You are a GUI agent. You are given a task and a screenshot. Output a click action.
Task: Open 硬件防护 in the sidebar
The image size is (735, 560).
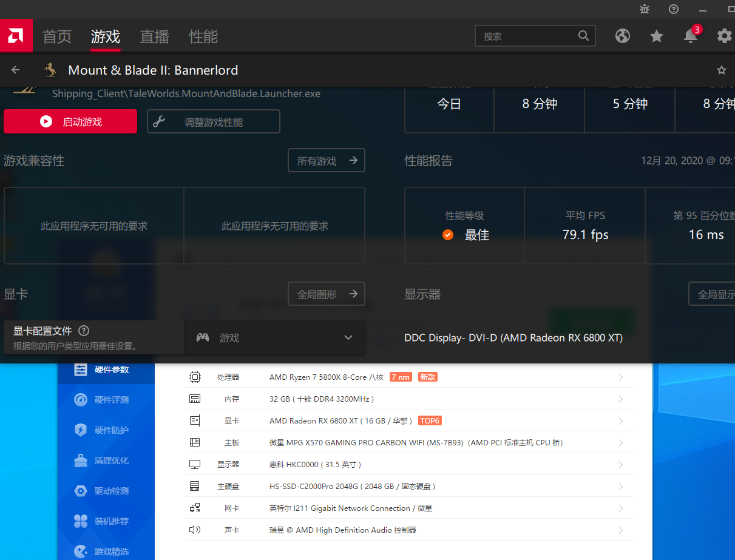pyautogui.click(x=106, y=430)
